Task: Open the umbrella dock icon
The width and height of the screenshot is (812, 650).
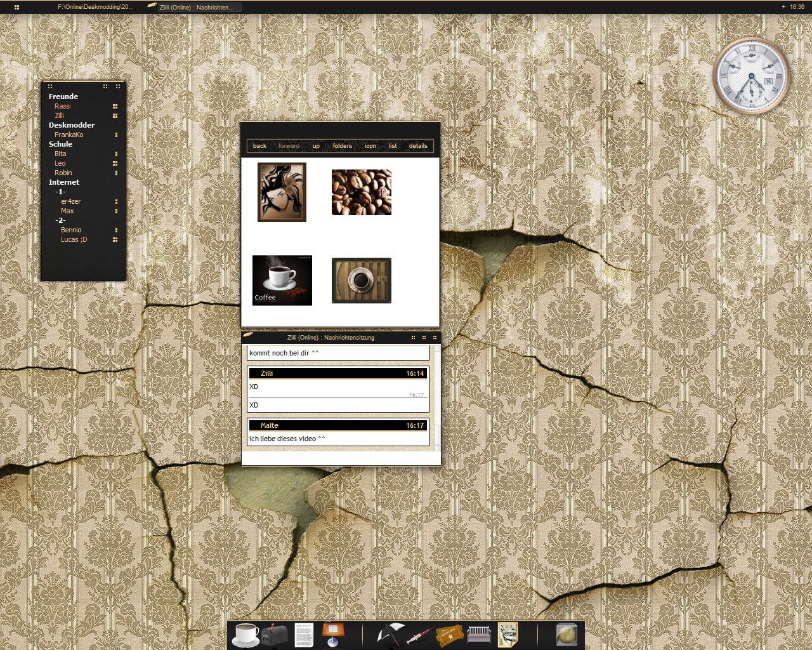Action: tap(390, 634)
